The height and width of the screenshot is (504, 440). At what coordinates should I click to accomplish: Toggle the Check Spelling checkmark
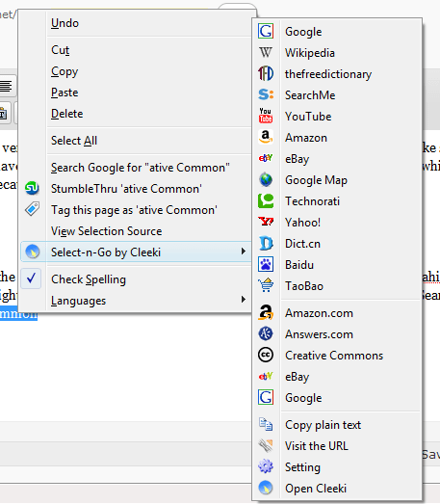tap(31, 279)
